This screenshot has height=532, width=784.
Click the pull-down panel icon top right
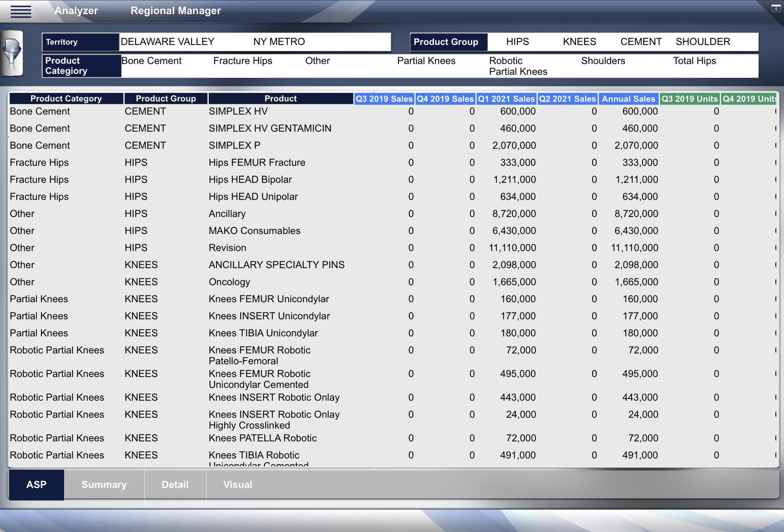tap(776, 8)
